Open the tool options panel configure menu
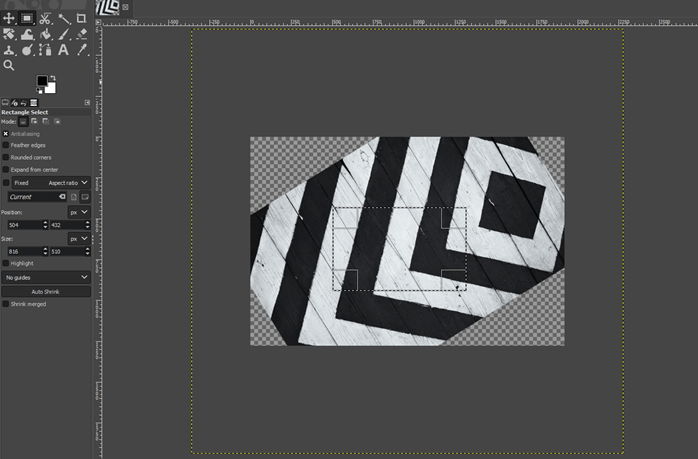This screenshot has height=459, width=698. 87,102
